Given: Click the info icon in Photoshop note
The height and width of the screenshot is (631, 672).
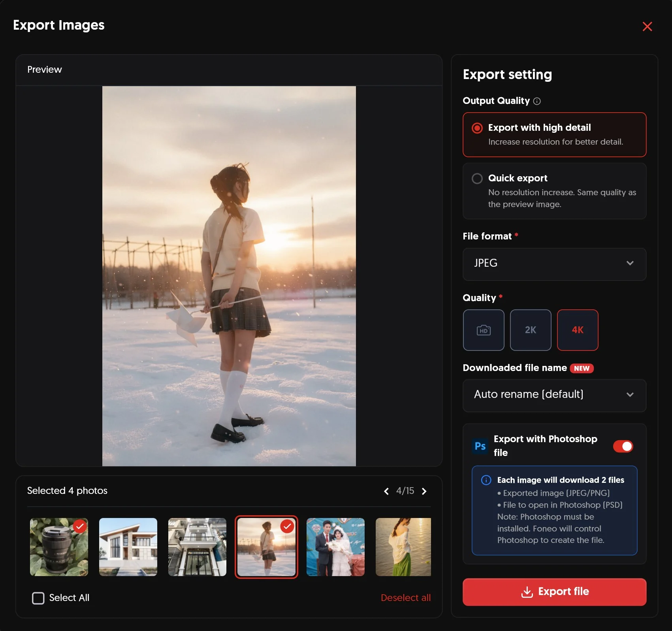Looking at the screenshot, I should 486,480.
